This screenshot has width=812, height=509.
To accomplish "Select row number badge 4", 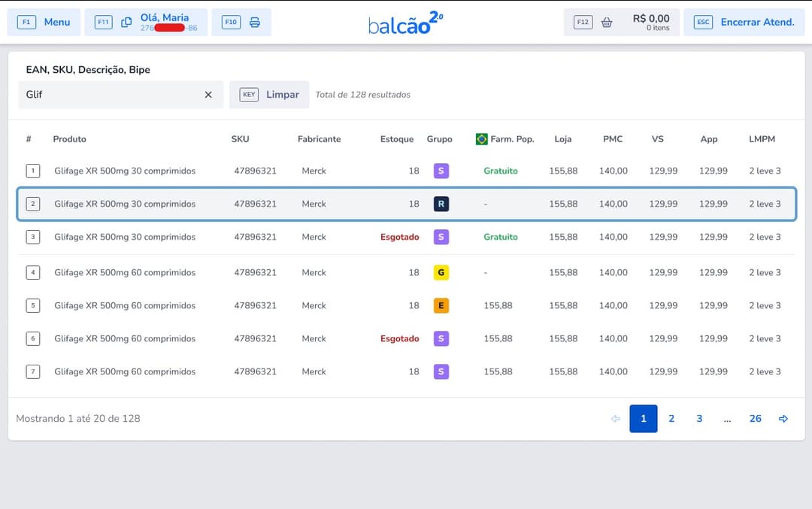I will (33, 272).
